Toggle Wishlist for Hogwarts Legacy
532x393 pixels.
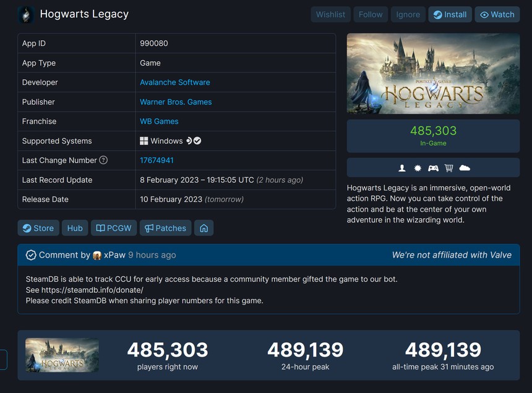coord(330,15)
